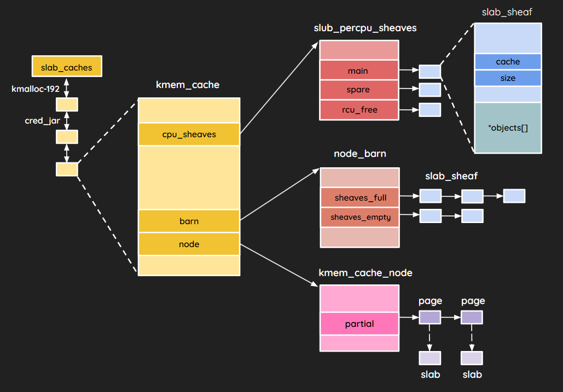
Task: Click the cache field of slab_sheaf
Action: pyautogui.click(x=508, y=62)
